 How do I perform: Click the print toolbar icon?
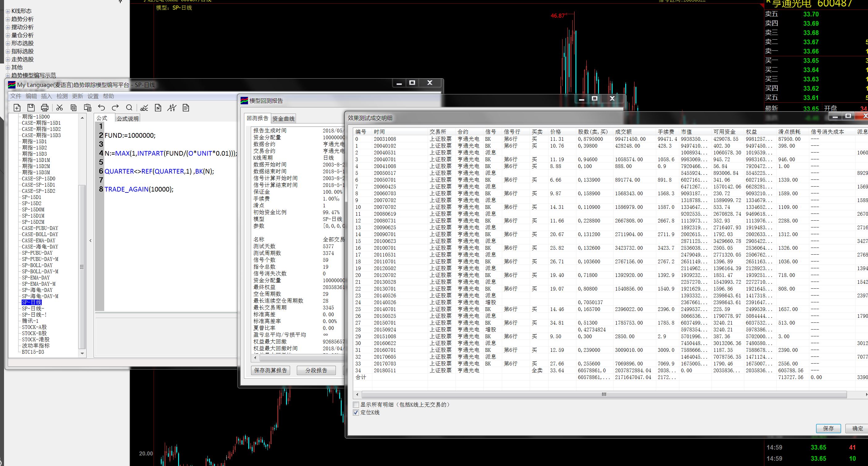45,108
